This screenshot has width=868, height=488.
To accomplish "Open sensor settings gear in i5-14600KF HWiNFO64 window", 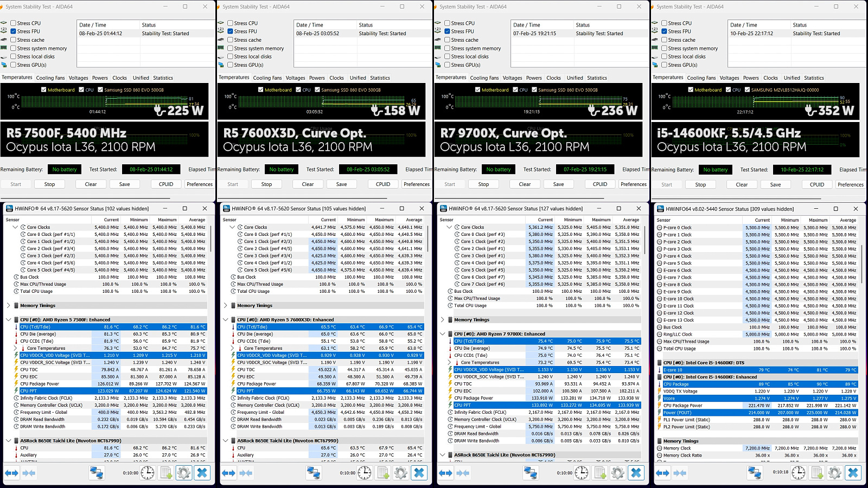I will [x=835, y=473].
